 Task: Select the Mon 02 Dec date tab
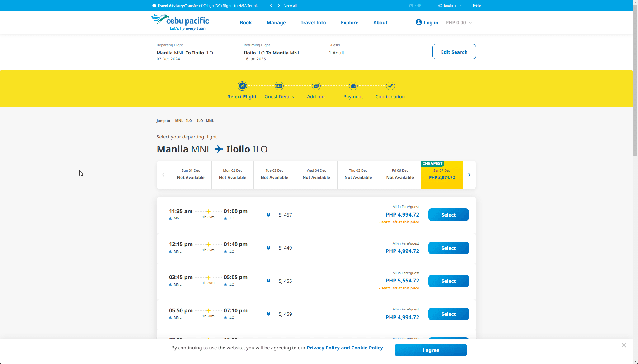point(233,175)
